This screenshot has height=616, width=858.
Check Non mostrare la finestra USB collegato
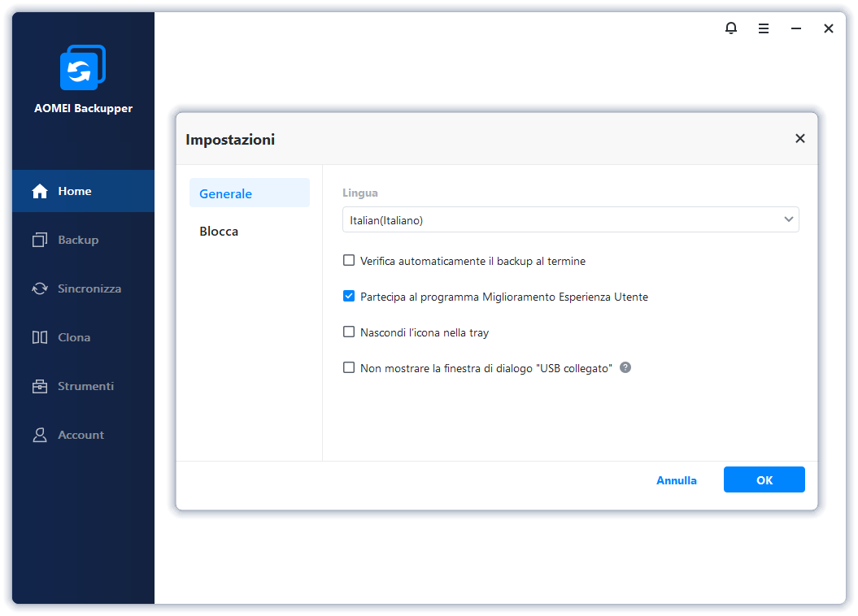pyautogui.click(x=349, y=367)
